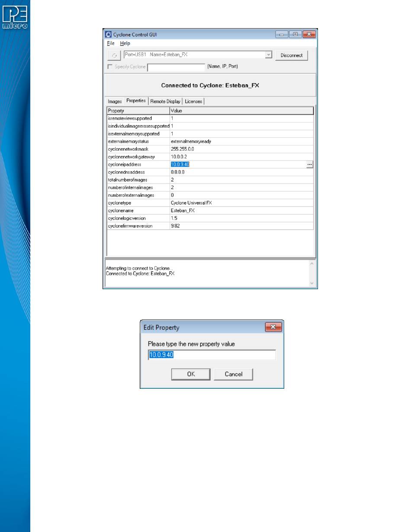Image resolution: width=411 pixels, height=532 pixels.
Task: Select the cyclonelogicversion property
Action: (138, 218)
